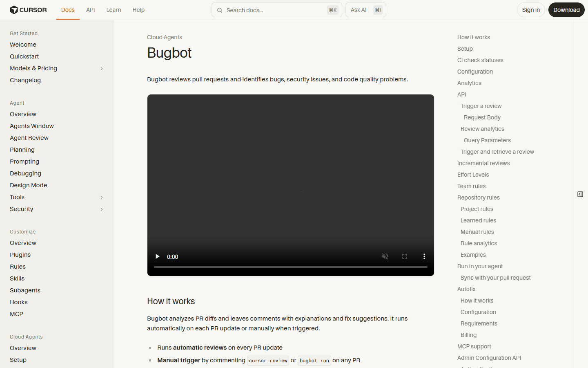
Task: Click the Sign in button
Action: point(531,10)
